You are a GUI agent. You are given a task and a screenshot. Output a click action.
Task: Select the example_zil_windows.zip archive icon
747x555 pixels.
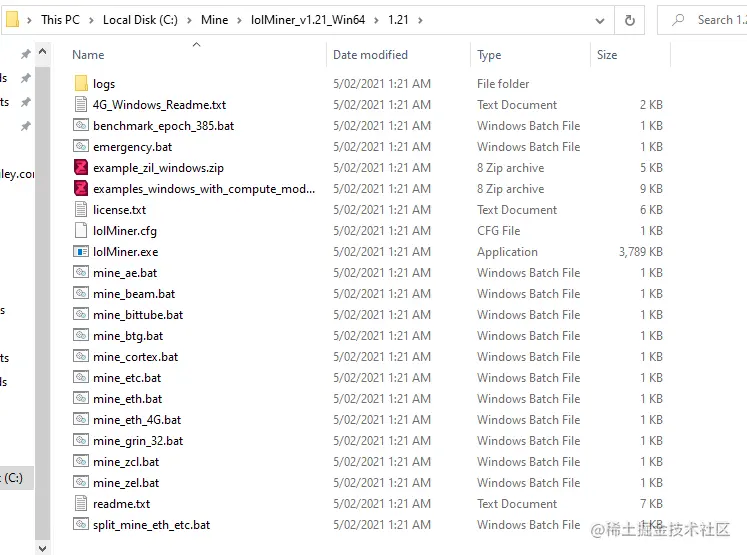(81, 167)
